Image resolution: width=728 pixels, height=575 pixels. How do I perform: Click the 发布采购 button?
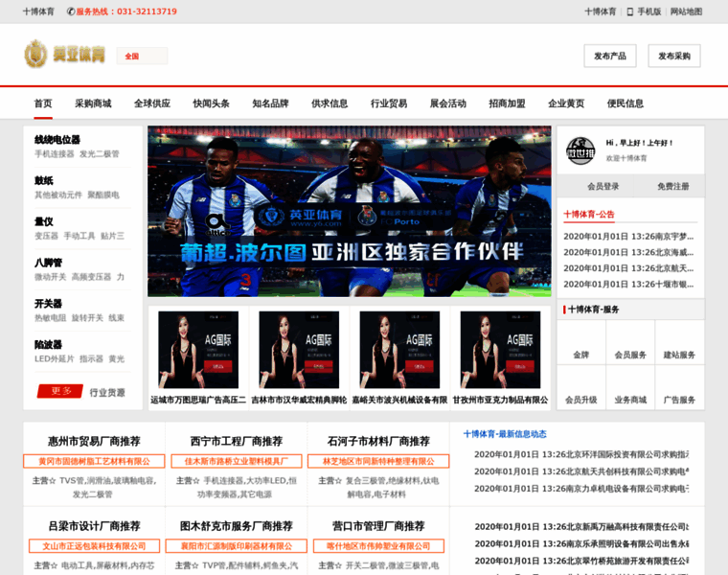point(674,57)
